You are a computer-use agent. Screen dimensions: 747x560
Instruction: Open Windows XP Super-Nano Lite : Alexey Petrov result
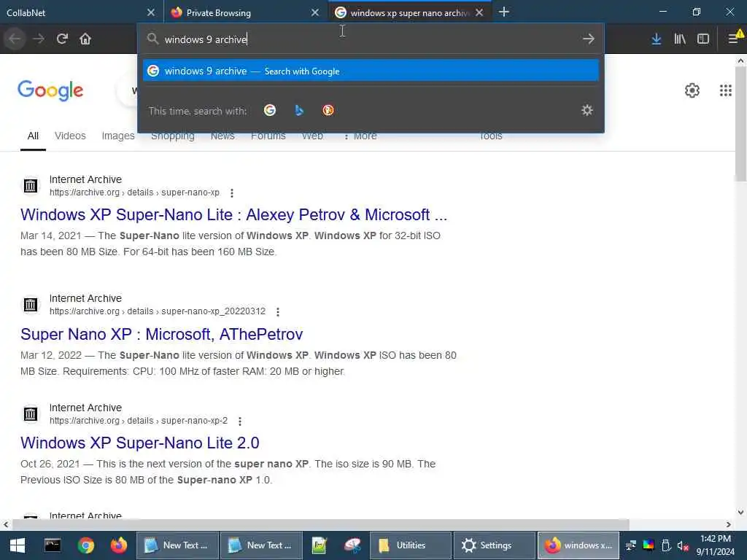234,215
